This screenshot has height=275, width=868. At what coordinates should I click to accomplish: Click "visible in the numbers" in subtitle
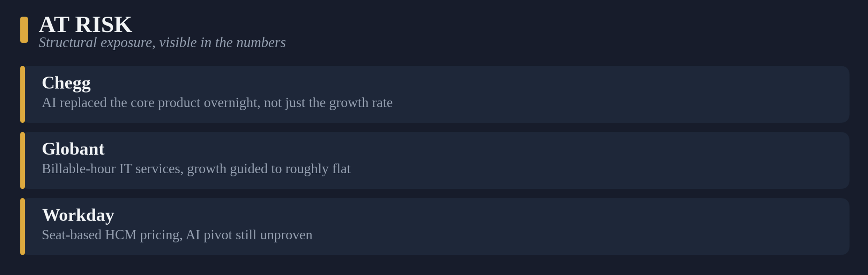(222, 43)
